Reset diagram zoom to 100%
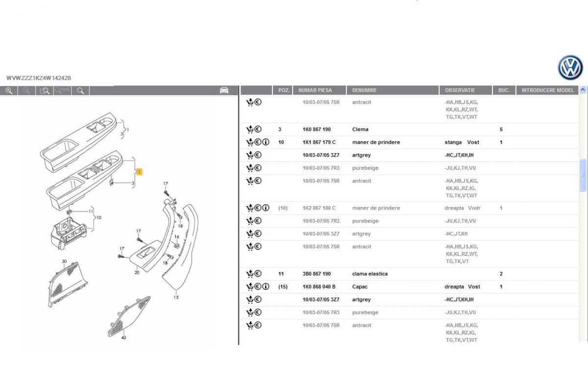The height and width of the screenshot is (368, 588). coord(62,91)
